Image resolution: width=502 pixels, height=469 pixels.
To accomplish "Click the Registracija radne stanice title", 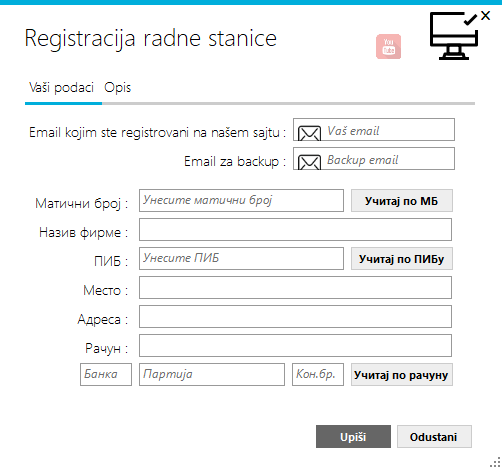I will coord(151,39).
